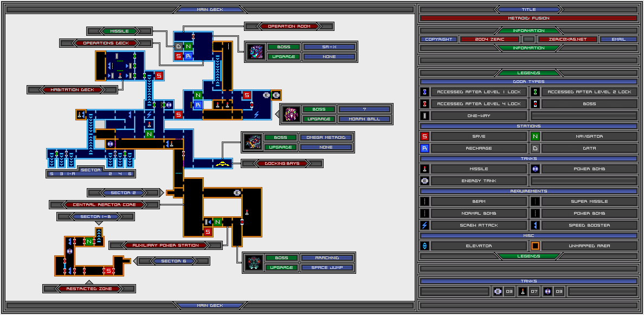Click the Main Deck header at top

click(210, 9)
